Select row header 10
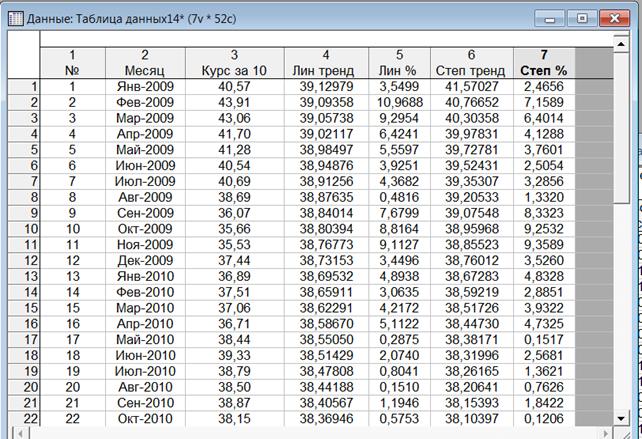This screenshot has width=642, height=439. coord(24,229)
